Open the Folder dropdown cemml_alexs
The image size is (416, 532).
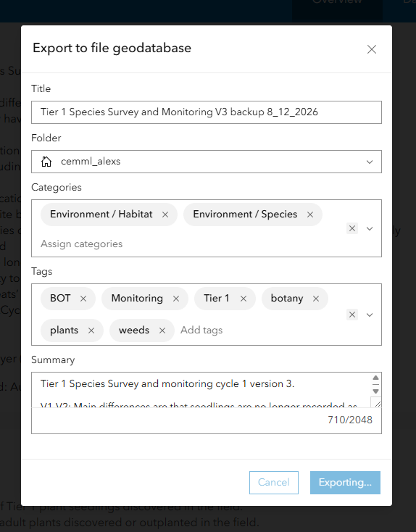coord(207,162)
